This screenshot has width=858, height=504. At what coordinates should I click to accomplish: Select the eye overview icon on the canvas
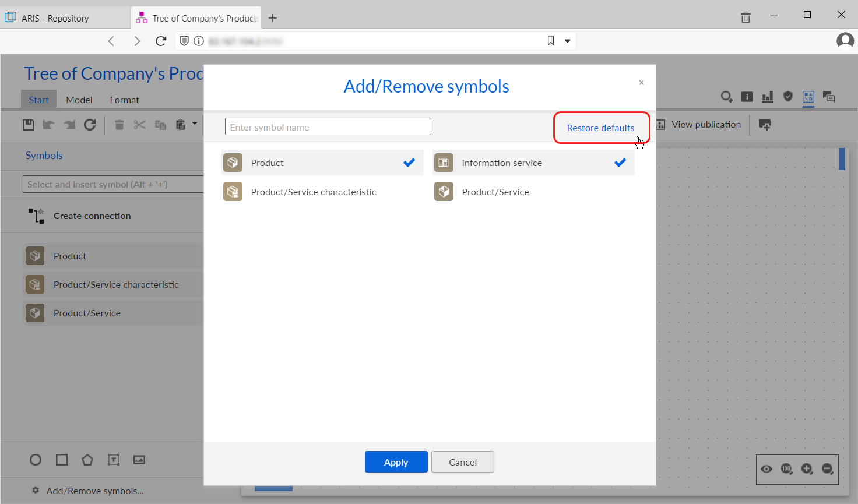tap(766, 468)
